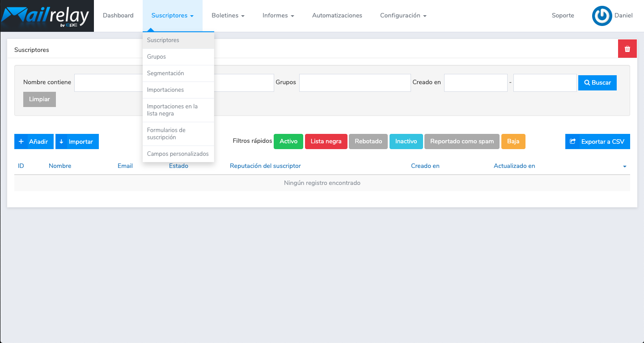Click the Daniel profile avatar icon
Image resolution: width=644 pixels, height=343 pixels.
coord(602,16)
